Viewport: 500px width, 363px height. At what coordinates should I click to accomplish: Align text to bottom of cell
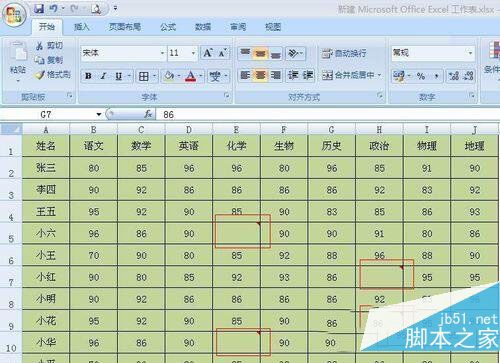[x=275, y=53]
